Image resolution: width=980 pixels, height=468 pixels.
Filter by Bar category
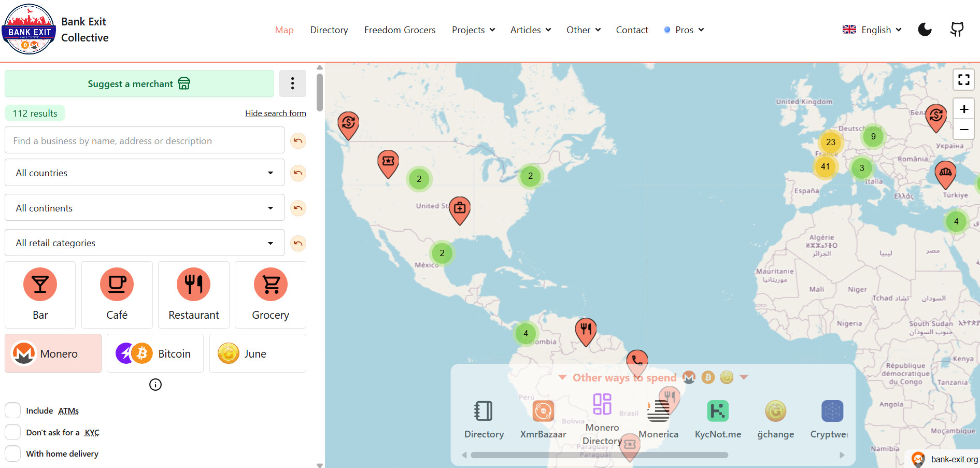point(40,295)
